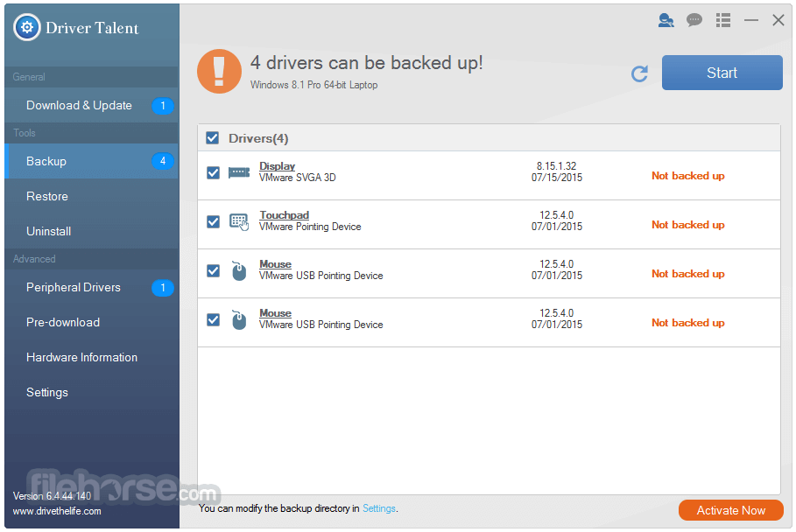Screen dimensions: 796x532
Task: Minimize the Driver Talent window
Action: tap(750, 20)
